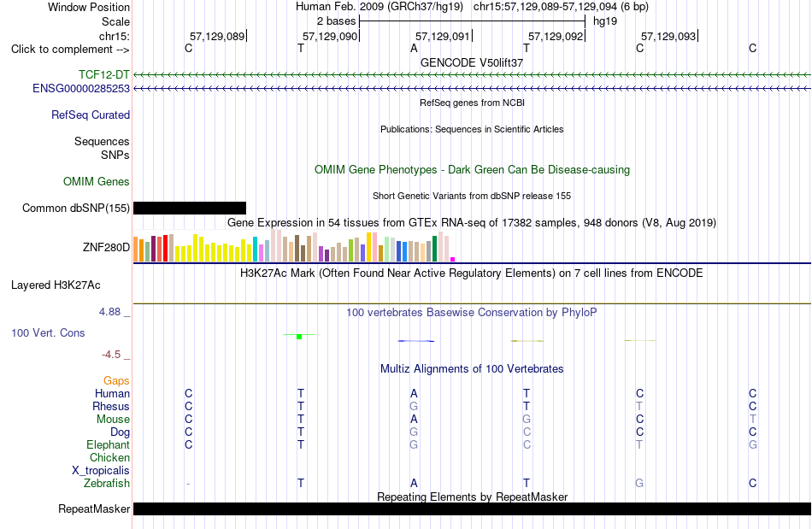Click the dash gap in Zebrafish row
812x529 pixels.
(x=188, y=484)
